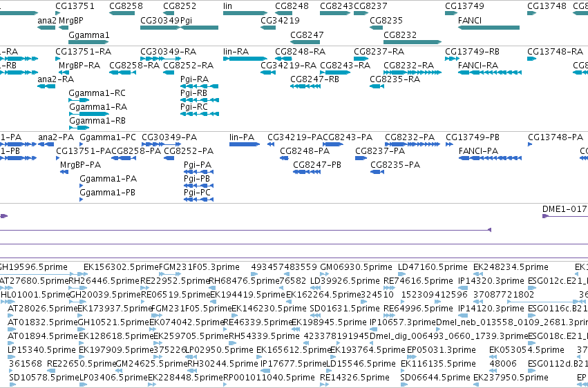The image size is (588, 388).
Task: Click the CG8252-PA protein label
Action: 189,151
